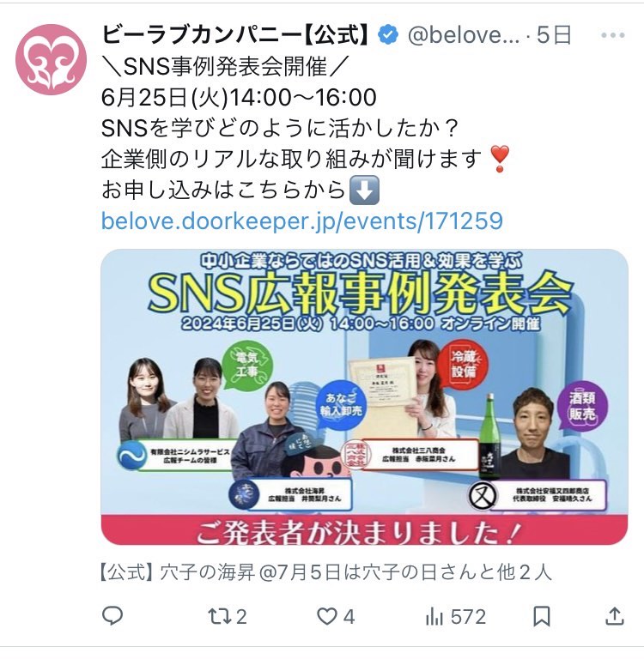Repost using the retweet icon

[220, 617]
